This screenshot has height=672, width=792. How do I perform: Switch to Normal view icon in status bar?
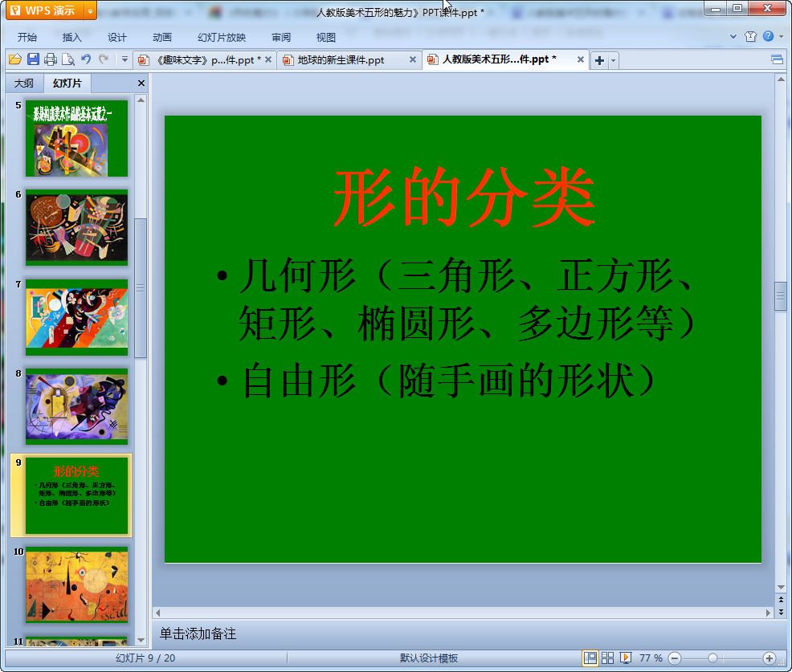pyautogui.click(x=590, y=658)
